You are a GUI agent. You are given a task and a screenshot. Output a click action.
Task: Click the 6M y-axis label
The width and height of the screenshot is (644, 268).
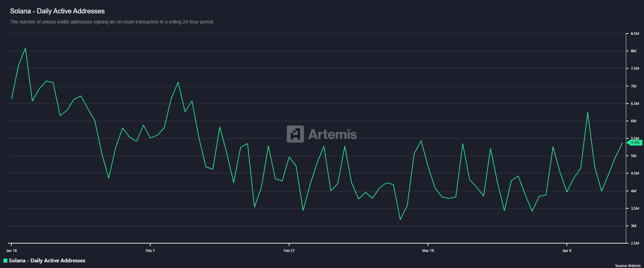coord(633,121)
